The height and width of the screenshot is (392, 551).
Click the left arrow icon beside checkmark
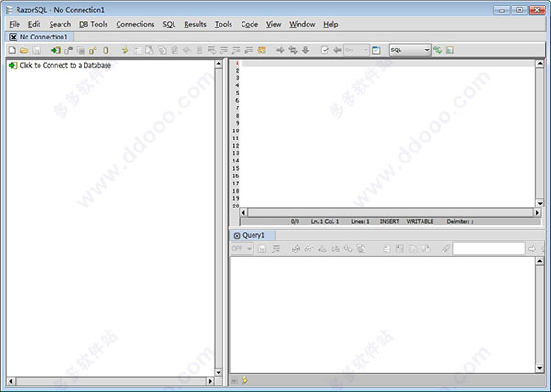337,50
